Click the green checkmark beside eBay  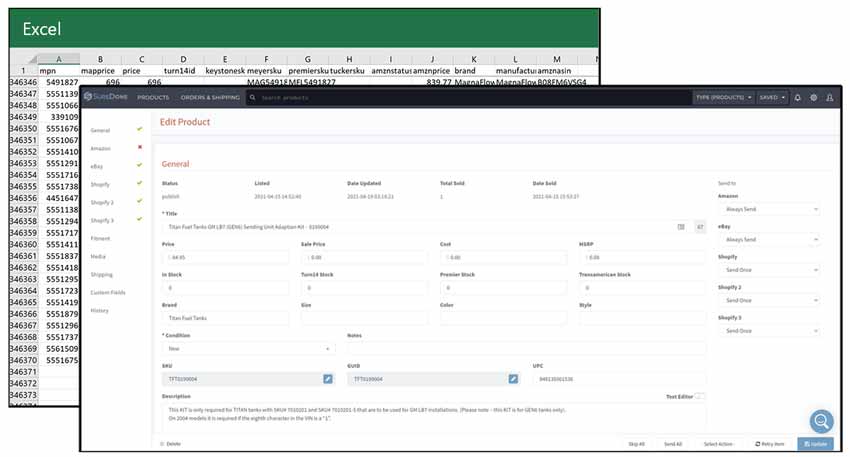139,165
